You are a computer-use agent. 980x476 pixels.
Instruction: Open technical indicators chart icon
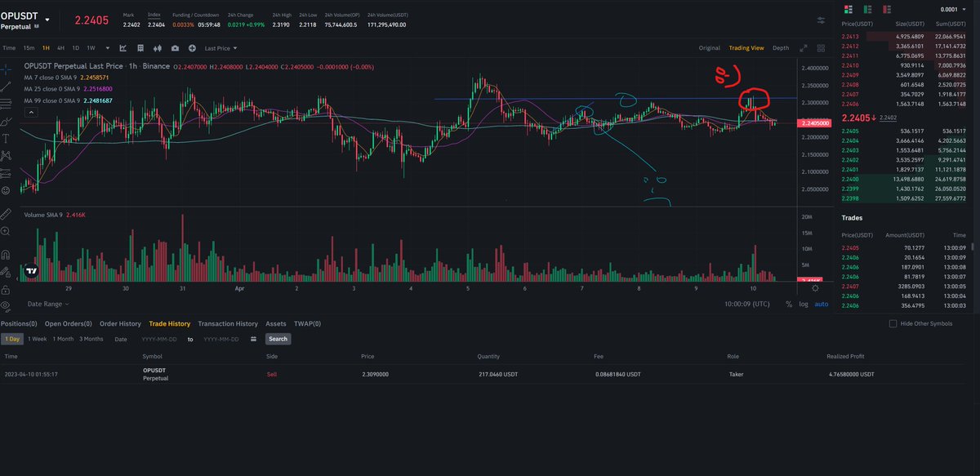[122, 48]
